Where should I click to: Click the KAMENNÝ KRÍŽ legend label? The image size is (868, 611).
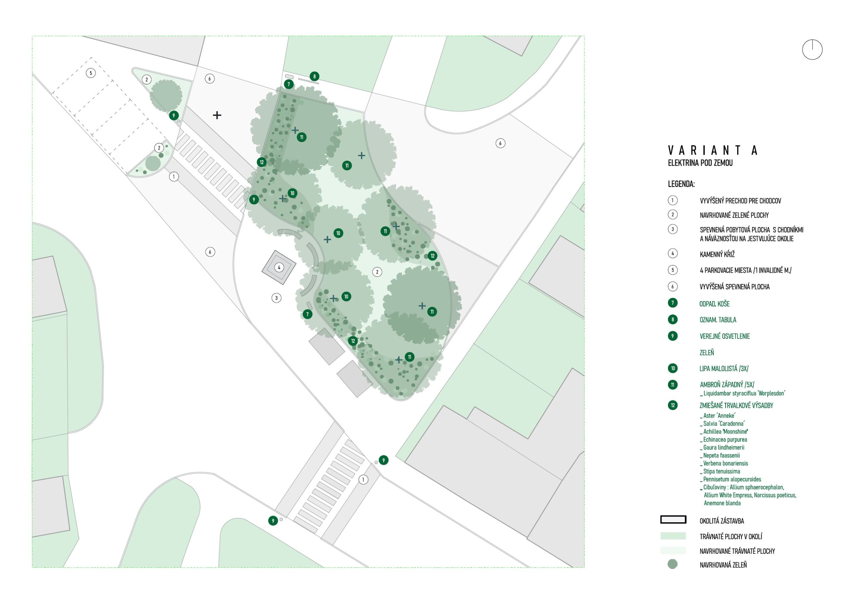717,254
